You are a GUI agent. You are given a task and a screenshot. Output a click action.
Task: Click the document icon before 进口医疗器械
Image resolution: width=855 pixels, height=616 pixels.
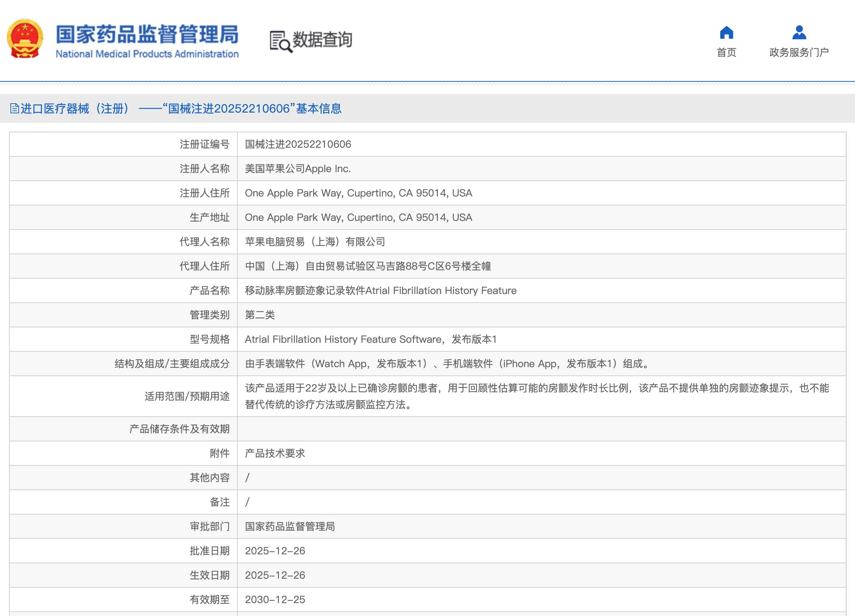[14, 109]
